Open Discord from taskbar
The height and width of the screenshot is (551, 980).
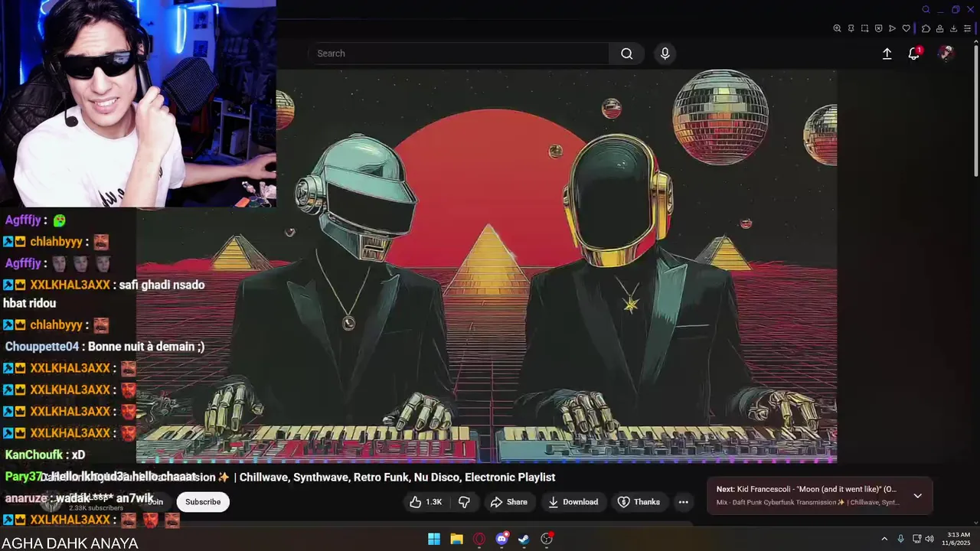[501, 539]
